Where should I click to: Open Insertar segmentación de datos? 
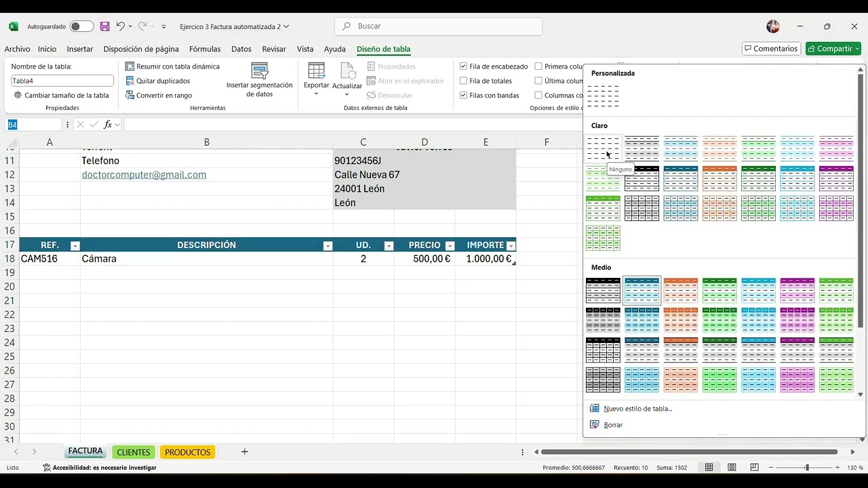click(x=259, y=80)
